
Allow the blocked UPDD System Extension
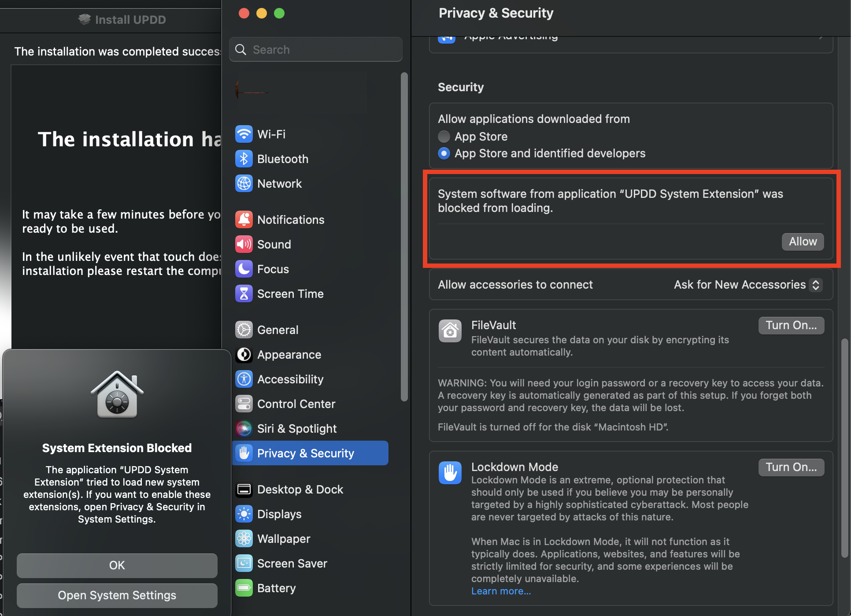[803, 241]
